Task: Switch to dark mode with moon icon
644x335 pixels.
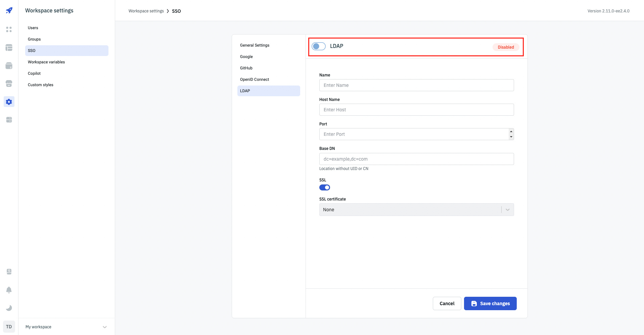Action: [x=9, y=308]
